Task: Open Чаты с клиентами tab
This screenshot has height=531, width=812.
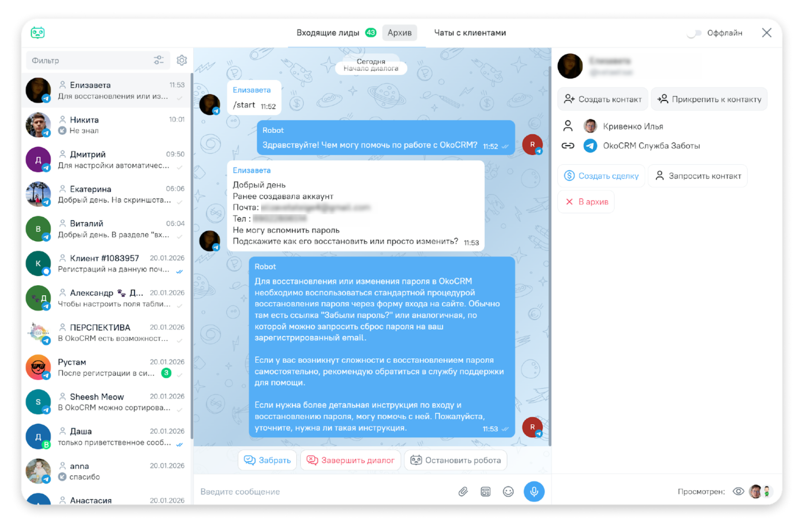Action: 470,33
